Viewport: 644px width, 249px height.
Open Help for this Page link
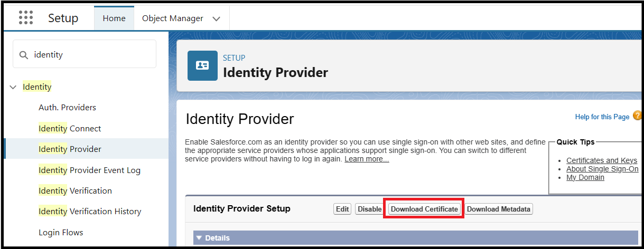click(602, 117)
